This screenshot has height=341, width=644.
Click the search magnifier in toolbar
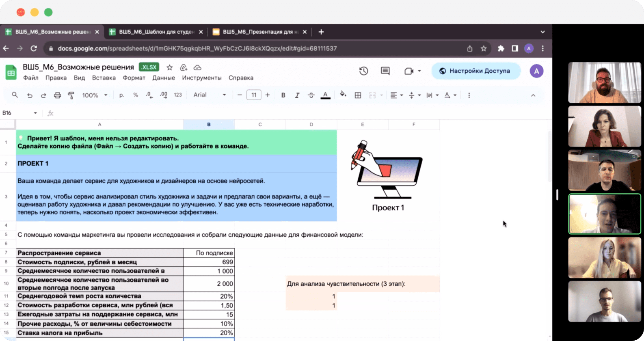[x=15, y=95]
